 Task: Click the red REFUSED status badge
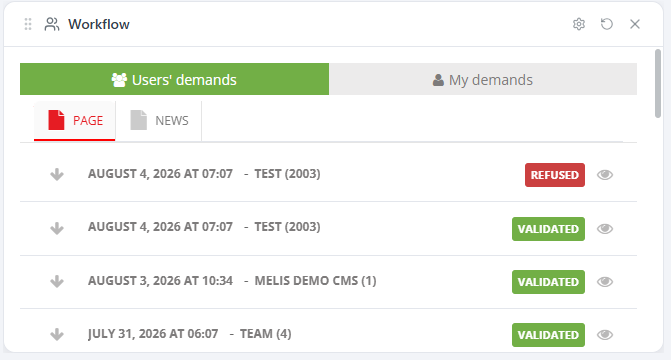555,175
